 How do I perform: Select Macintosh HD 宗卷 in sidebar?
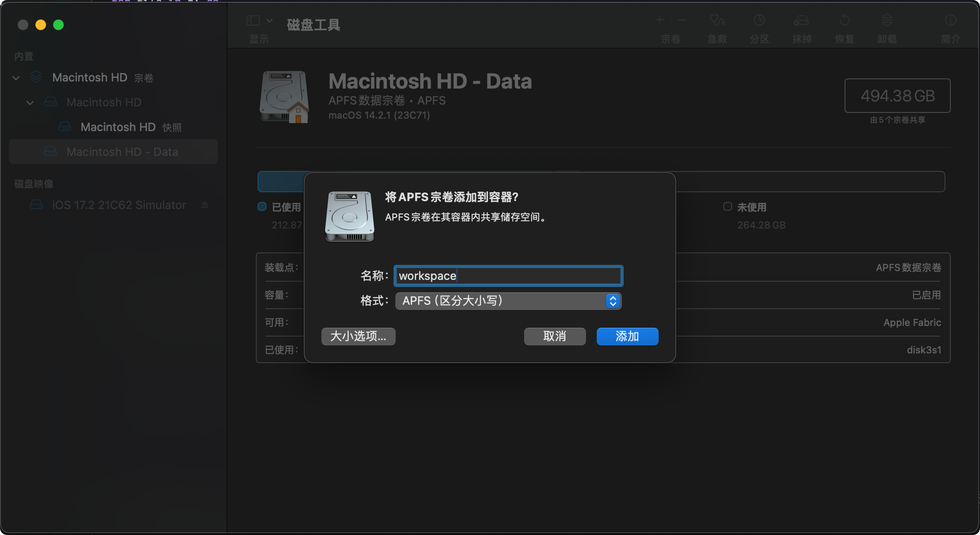pyautogui.click(x=113, y=78)
